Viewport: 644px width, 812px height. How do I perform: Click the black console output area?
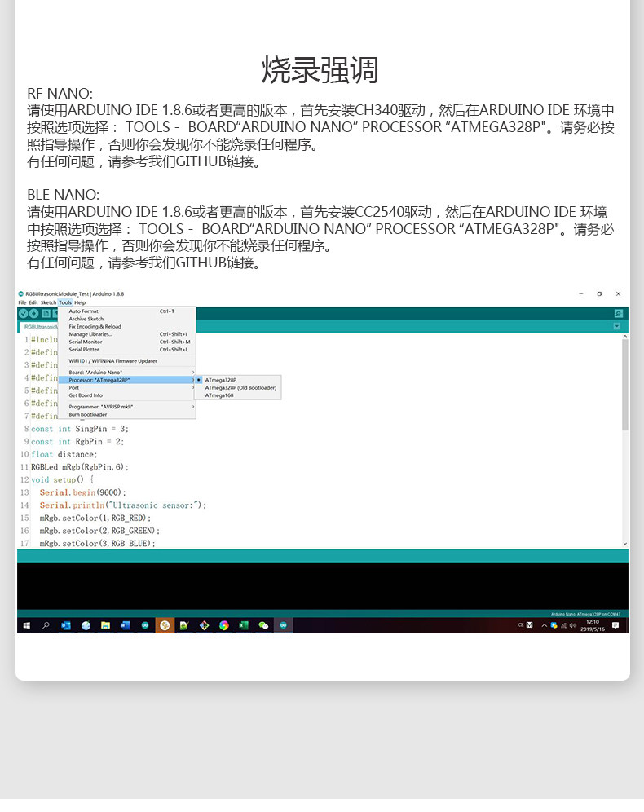tap(323, 585)
